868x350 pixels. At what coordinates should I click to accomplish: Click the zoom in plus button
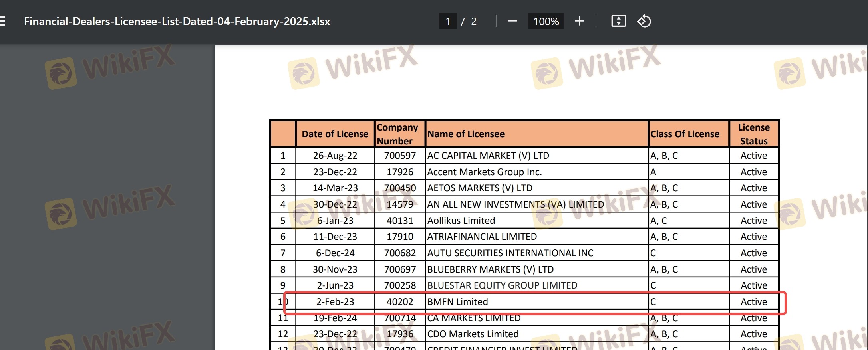point(579,21)
